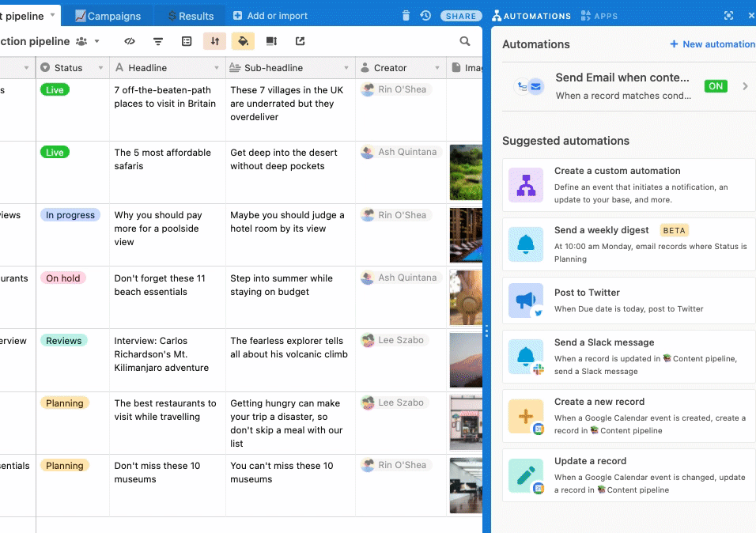
Task: Click New automation link
Action: coord(713,44)
